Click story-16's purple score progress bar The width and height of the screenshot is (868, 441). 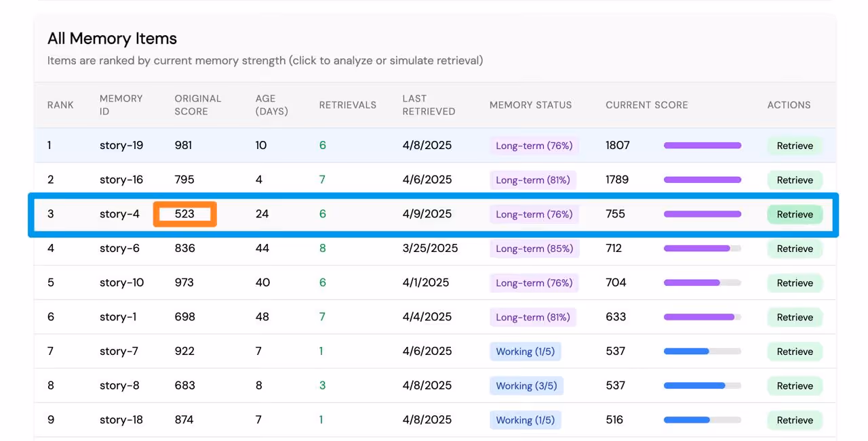702,180
